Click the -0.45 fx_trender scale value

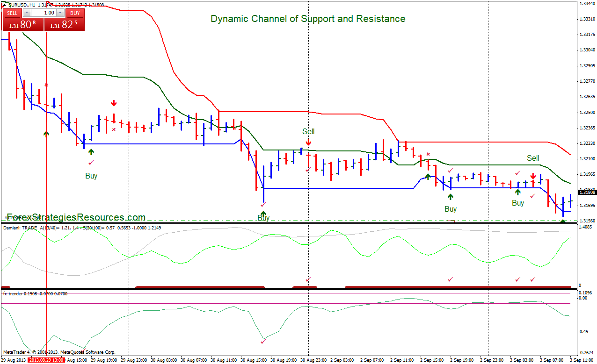(584, 332)
